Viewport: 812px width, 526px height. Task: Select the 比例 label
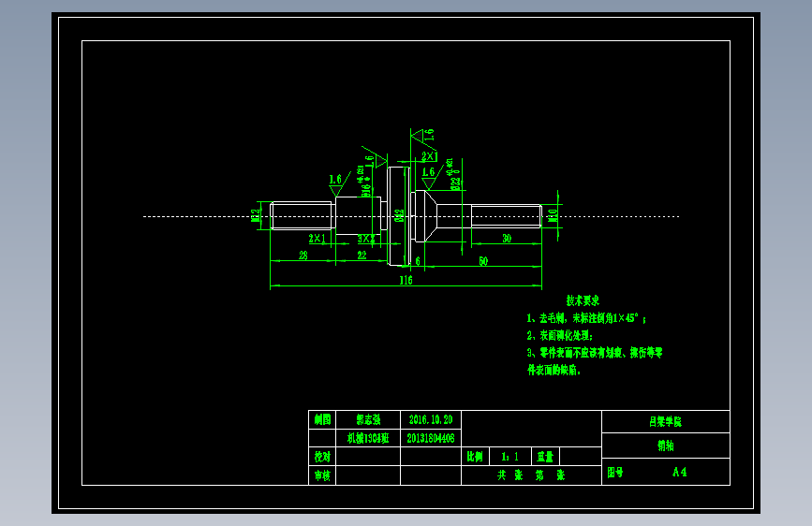[x=474, y=457]
